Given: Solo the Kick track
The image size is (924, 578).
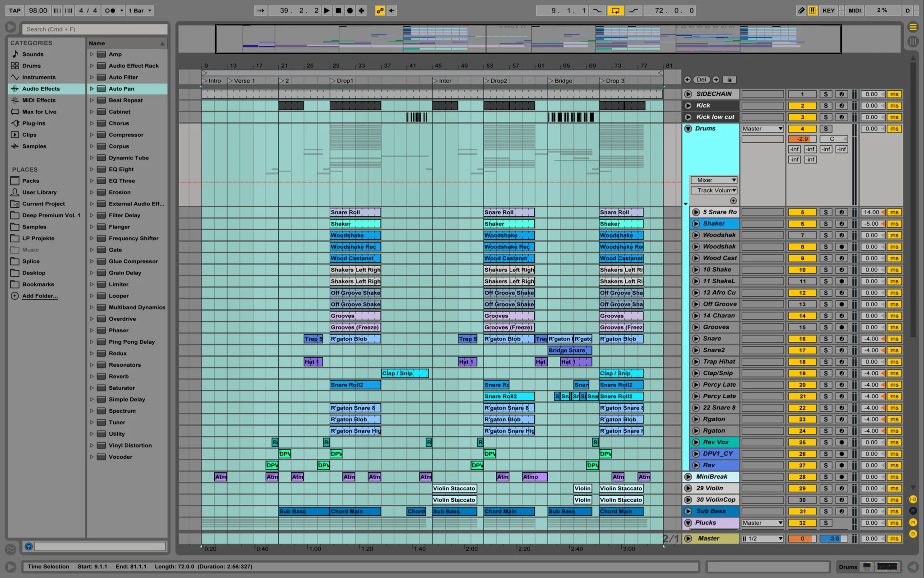Looking at the screenshot, I should 826,106.
